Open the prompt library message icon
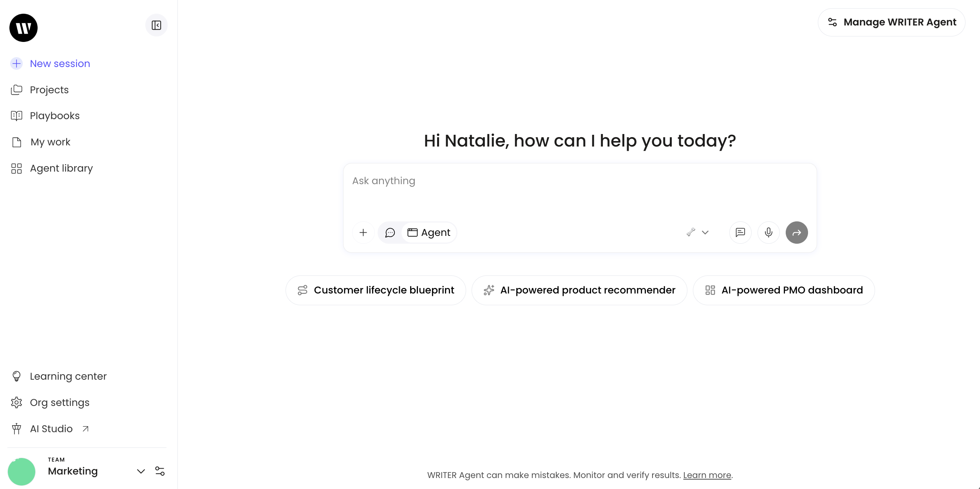This screenshot has height=489, width=980. [740, 233]
